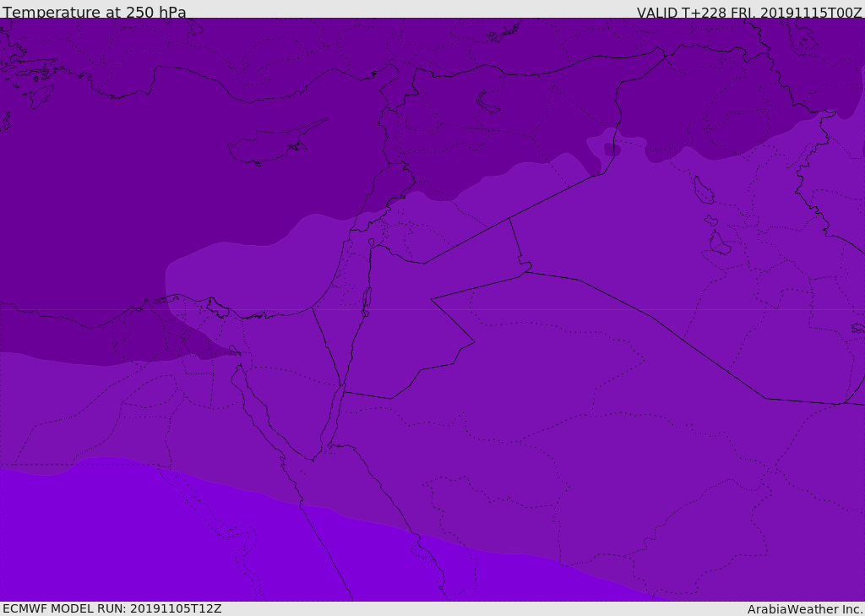Click the VALID T+228 timestamp text
Image resolution: width=865 pixels, height=616 pixels.
(748, 12)
